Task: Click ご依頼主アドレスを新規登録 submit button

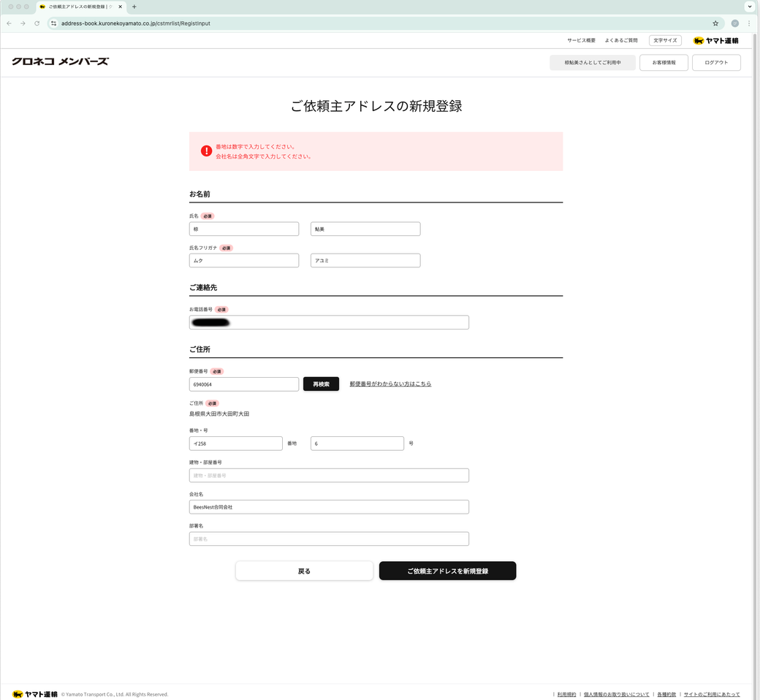Action: click(x=447, y=571)
